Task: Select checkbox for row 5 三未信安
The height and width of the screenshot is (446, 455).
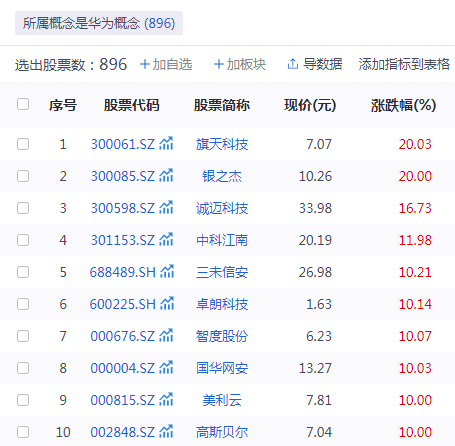Action: click(x=23, y=272)
